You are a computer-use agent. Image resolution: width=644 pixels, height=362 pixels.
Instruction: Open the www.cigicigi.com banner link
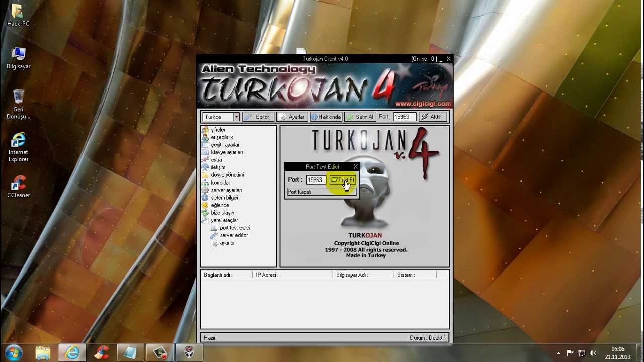coord(423,104)
